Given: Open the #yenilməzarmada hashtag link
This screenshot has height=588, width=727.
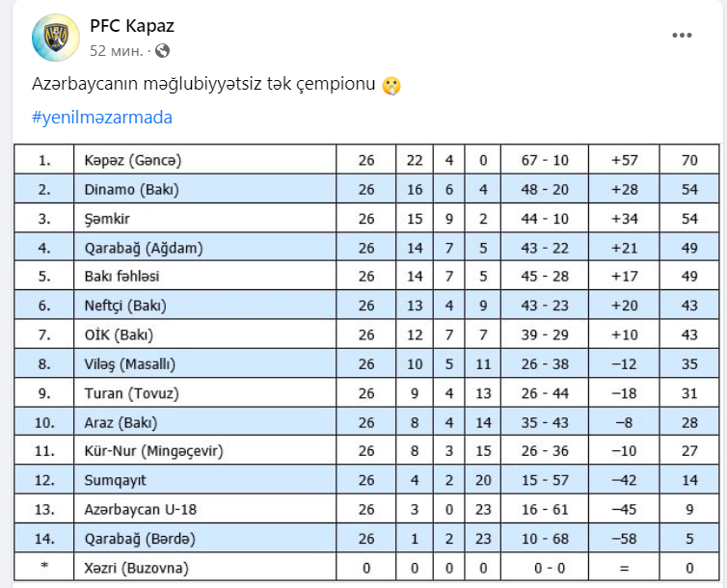Looking at the screenshot, I should coord(101,118).
